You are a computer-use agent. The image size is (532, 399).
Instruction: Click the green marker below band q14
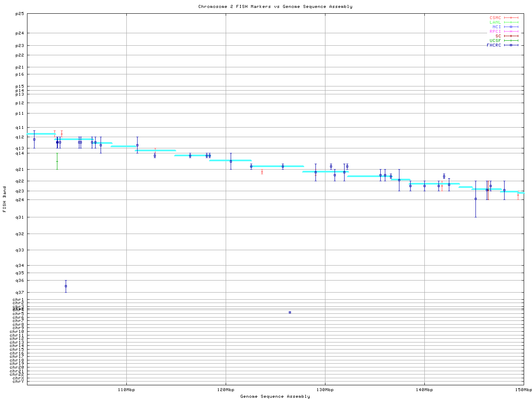[x=57, y=161]
